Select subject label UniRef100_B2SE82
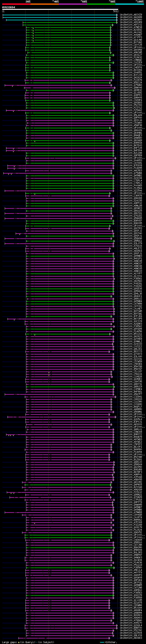This screenshot has width=146, height=644. coord(131,30)
